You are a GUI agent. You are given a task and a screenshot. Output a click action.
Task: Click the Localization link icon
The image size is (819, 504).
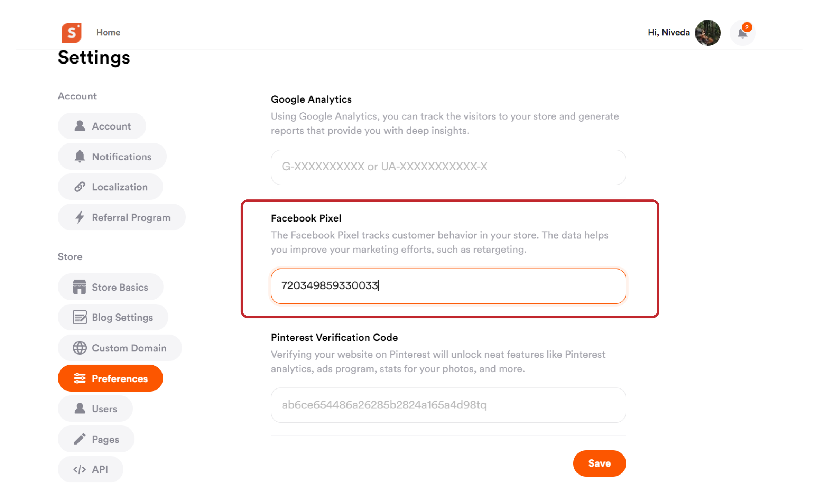pyautogui.click(x=79, y=187)
